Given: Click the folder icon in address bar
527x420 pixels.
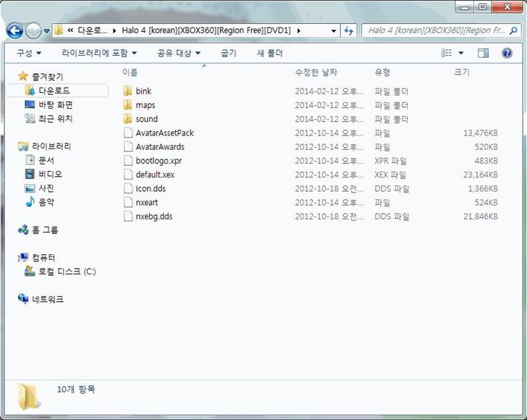Looking at the screenshot, I should coord(59,30).
